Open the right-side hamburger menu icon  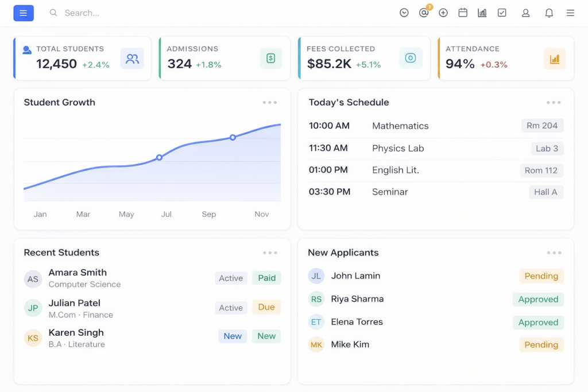pyautogui.click(x=570, y=13)
